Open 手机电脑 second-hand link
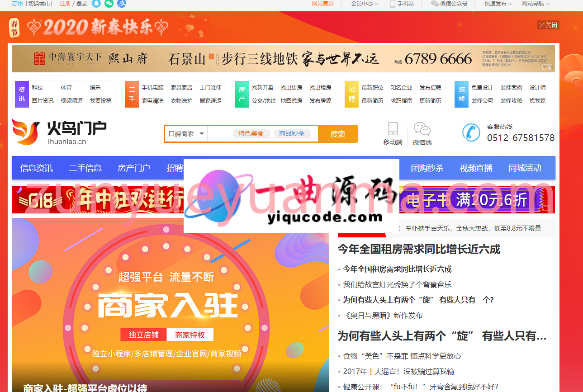Screen dimensions: 583x392 (x=153, y=88)
